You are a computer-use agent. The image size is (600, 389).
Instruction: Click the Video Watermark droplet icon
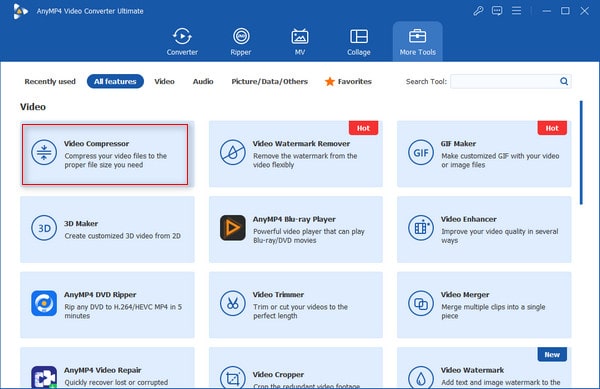421,378
